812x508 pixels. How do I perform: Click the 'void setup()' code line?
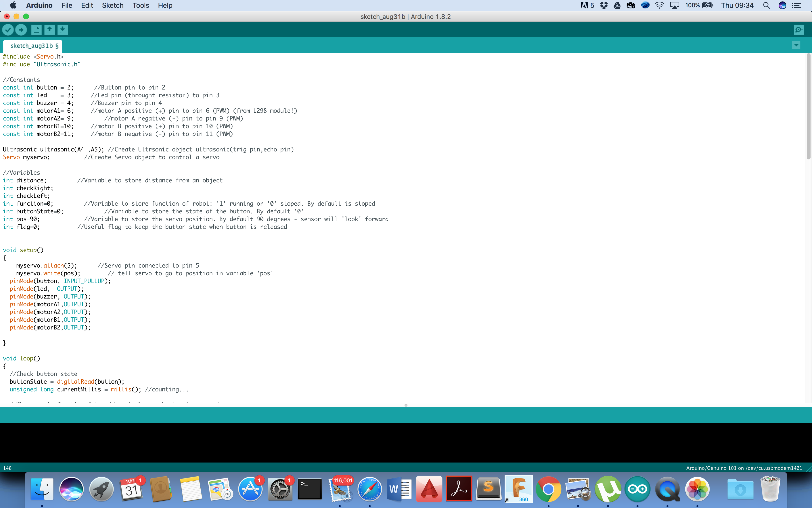[x=23, y=250]
